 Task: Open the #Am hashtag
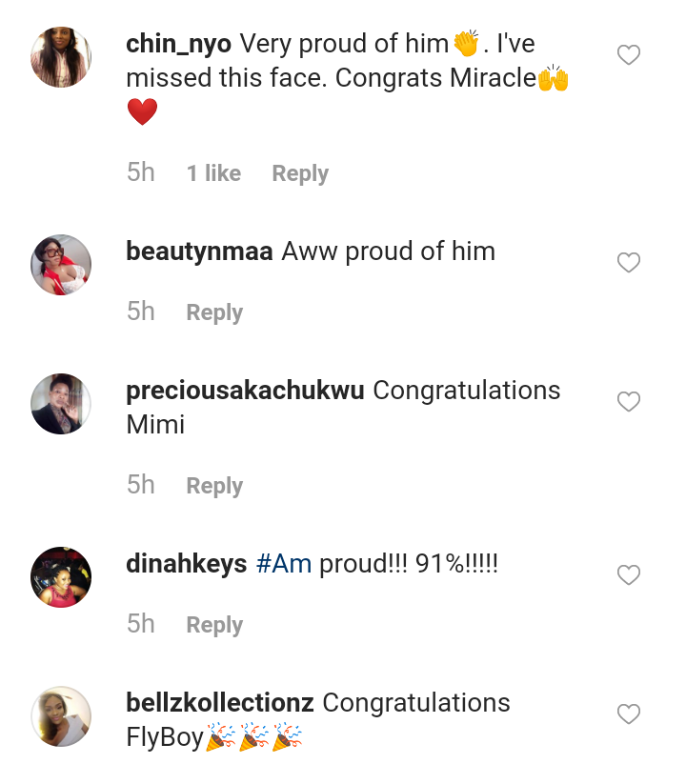coord(284,564)
